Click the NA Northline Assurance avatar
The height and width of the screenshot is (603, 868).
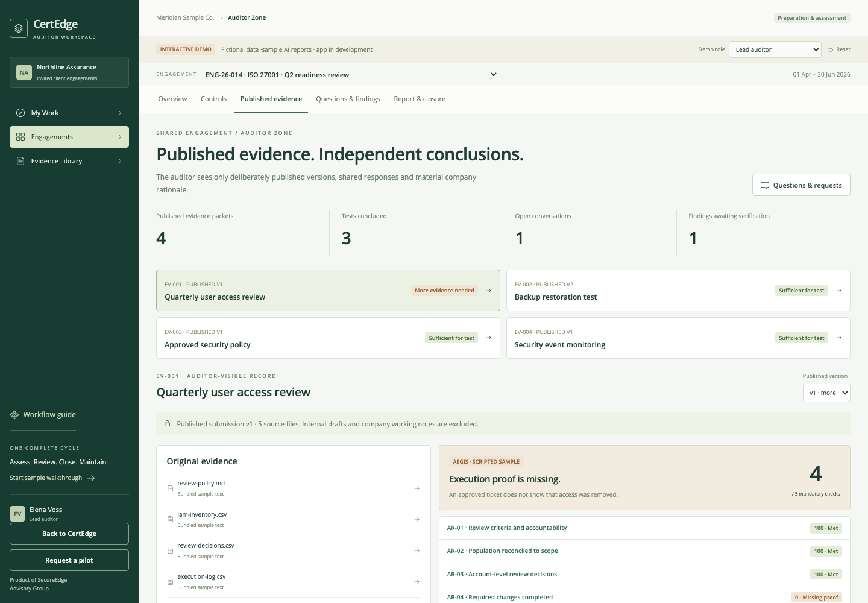click(x=24, y=72)
